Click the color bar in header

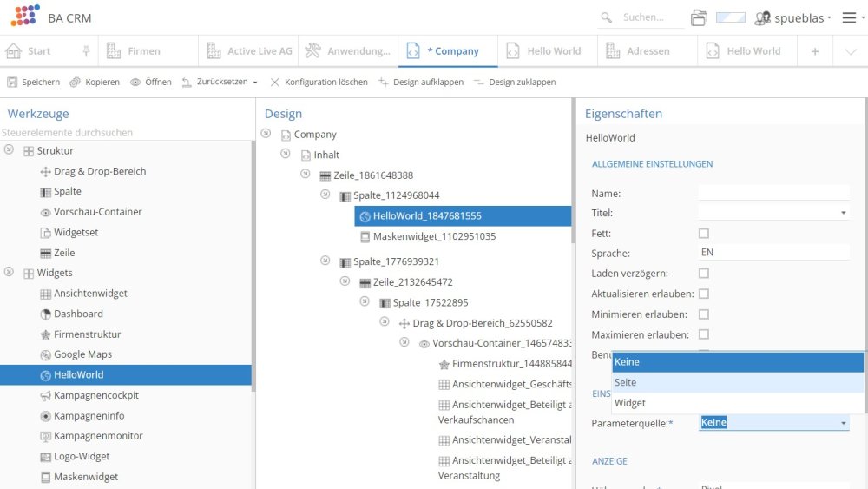point(730,17)
